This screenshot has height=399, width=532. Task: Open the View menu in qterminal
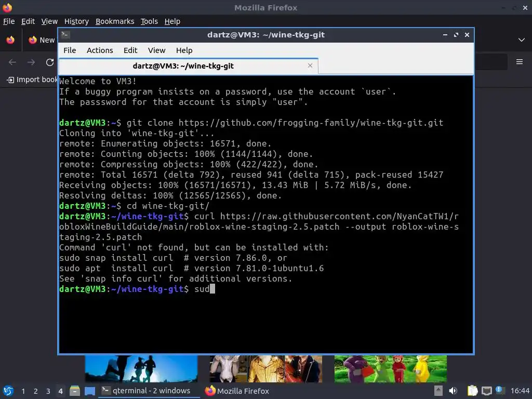156,50
